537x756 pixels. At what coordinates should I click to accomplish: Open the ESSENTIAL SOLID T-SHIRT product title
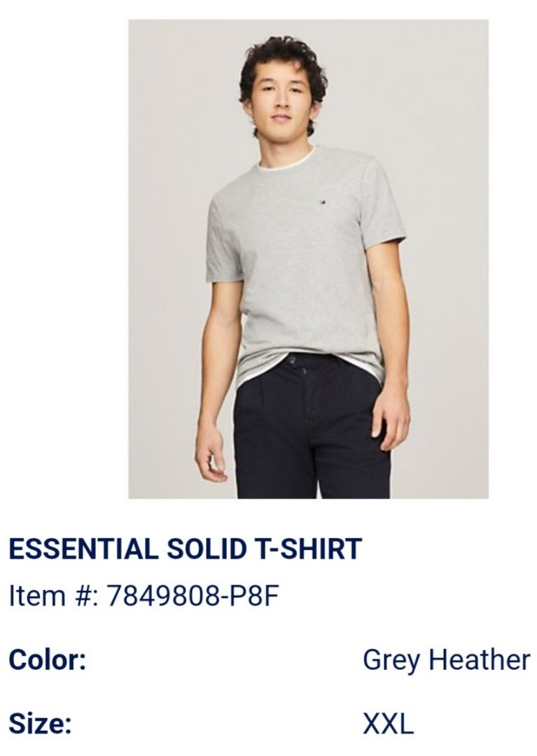click(186, 548)
